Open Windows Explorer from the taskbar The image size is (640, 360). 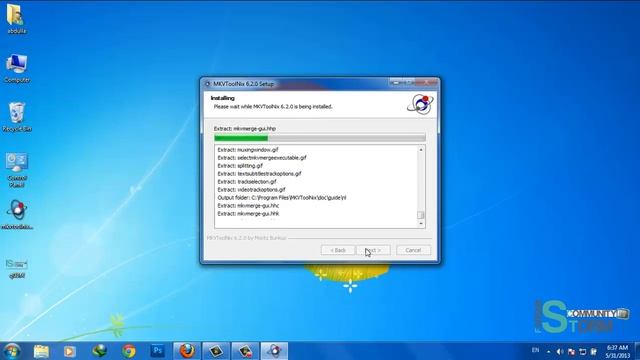(x=41, y=351)
